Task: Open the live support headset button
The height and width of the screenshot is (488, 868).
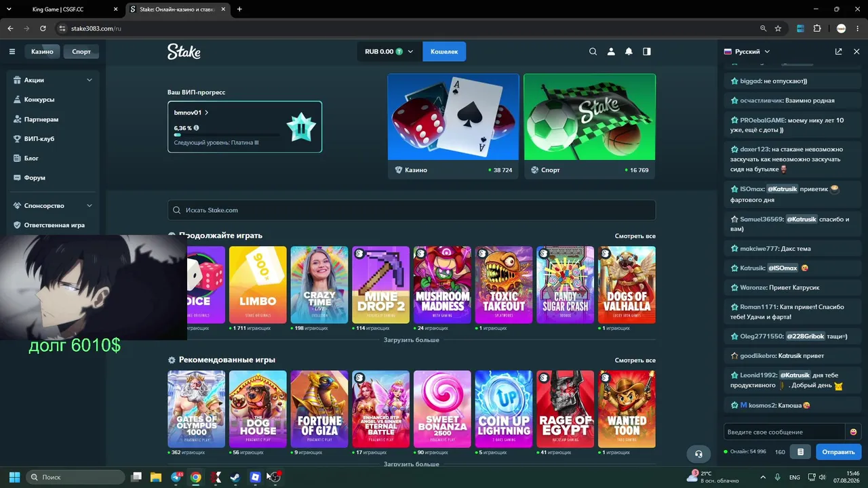Action: pyautogui.click(x=698, y=453)
